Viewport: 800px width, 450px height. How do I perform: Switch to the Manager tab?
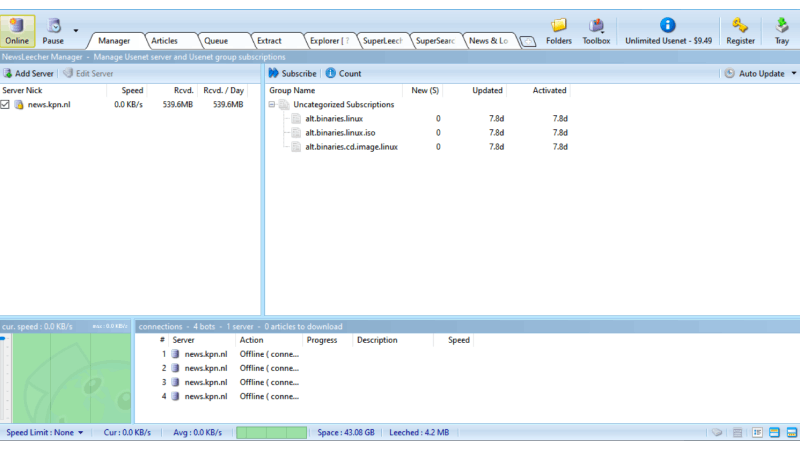tap(114, 41)
